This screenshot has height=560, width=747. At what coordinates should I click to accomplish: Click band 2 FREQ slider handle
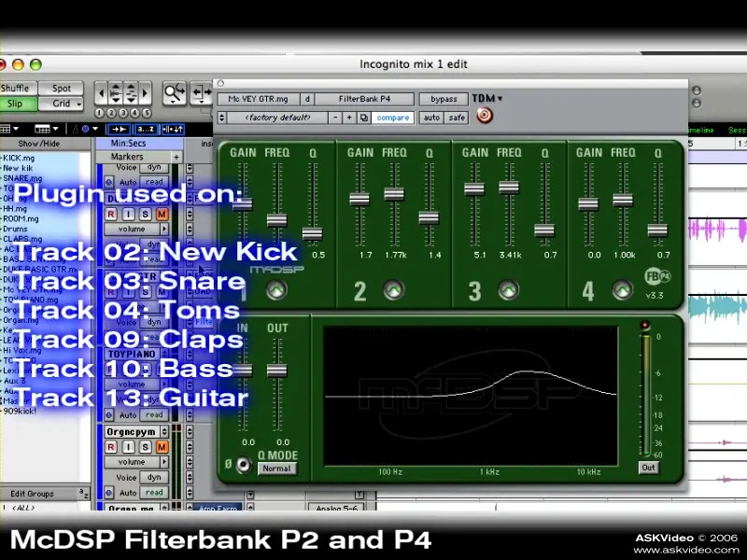pyautogui.click(x=394, y=194)
